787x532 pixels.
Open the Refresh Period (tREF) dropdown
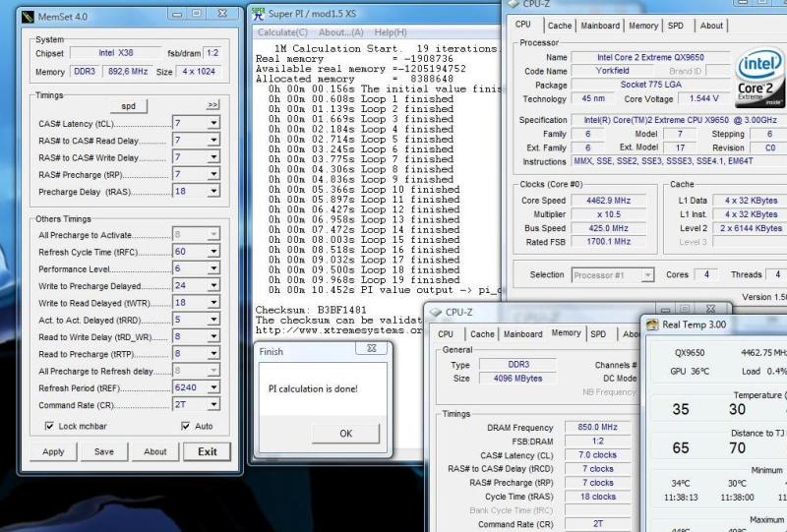pos(213,387)
